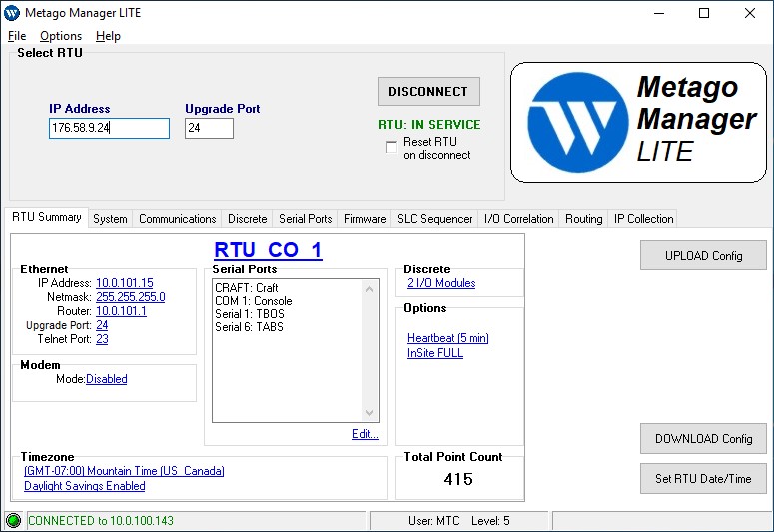Click the RTU: IN SERVICE status text
The width and height of the screenshot is (774, 532).
click(429, 125)
